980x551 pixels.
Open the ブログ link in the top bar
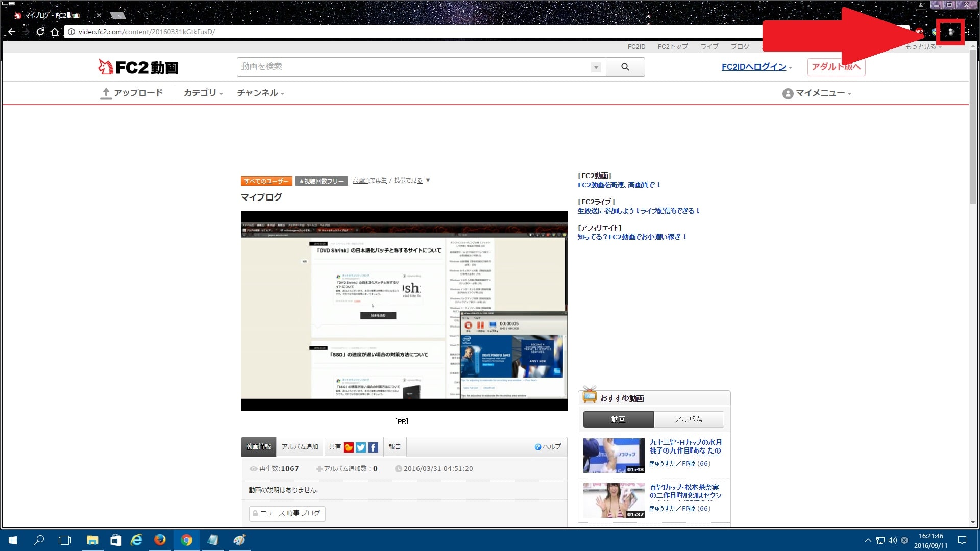pos(740,47)
